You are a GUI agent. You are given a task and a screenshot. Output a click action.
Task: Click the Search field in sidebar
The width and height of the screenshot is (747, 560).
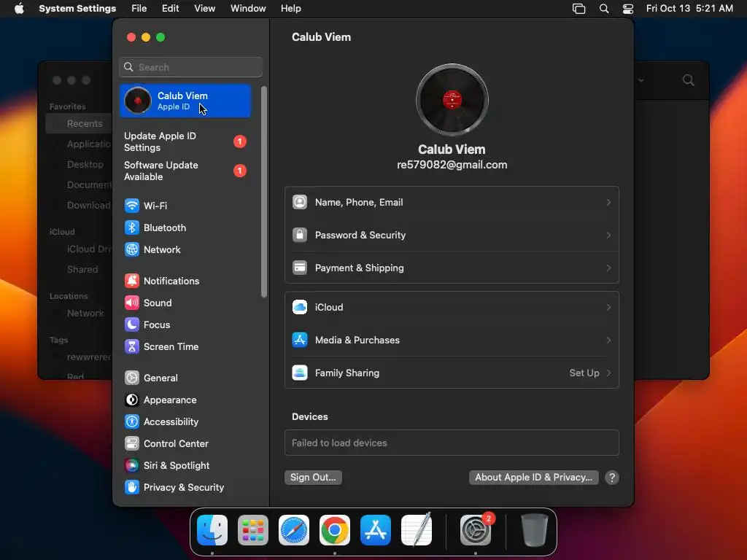pos(190,67)
